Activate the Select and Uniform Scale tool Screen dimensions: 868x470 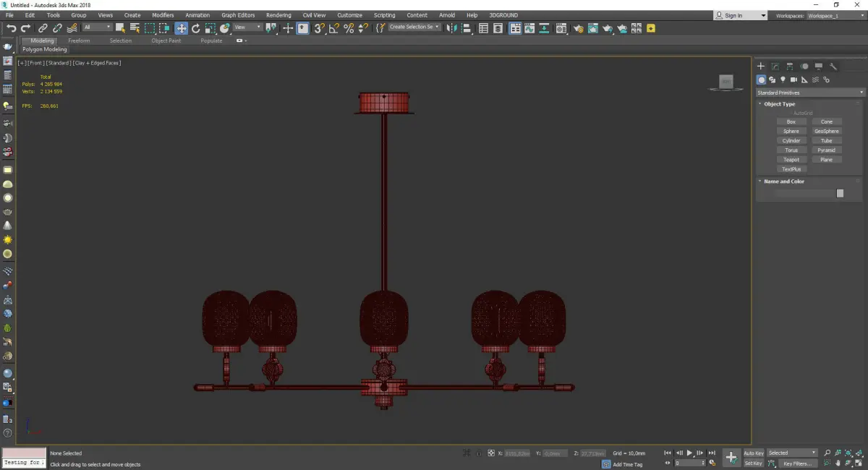point(210,28)
